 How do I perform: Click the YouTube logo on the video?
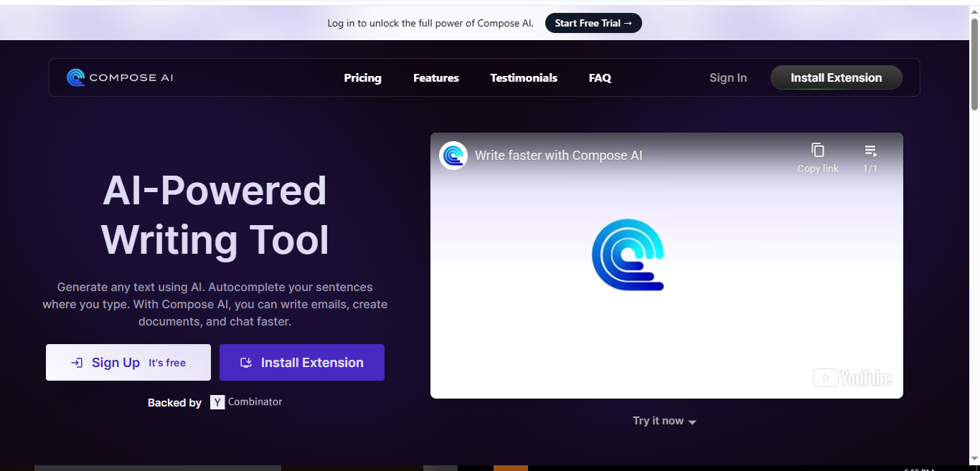coord(852,378)
